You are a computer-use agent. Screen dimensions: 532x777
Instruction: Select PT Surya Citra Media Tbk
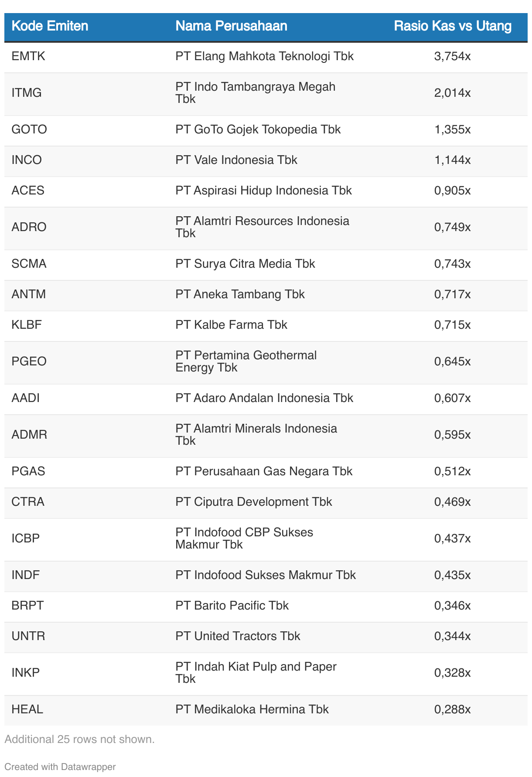245,264
